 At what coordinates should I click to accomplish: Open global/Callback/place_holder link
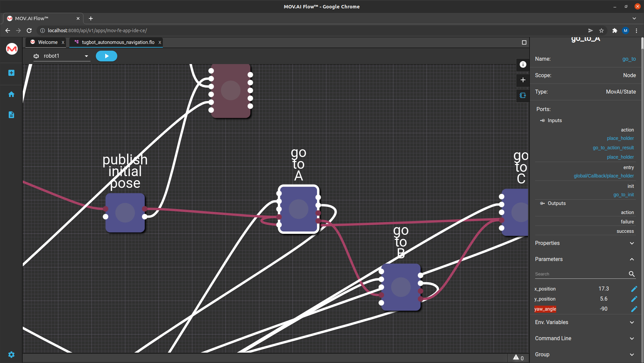click(x=603, y=176)
